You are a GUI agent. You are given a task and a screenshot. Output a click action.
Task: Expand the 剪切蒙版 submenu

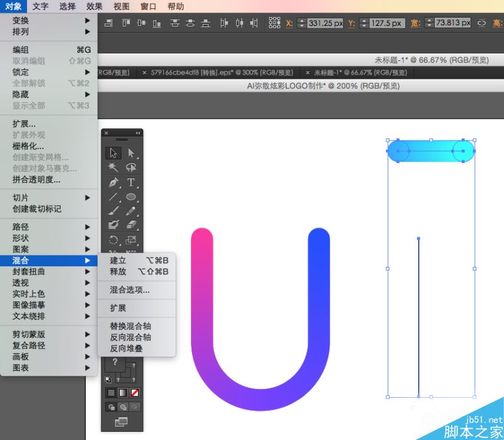pos(49,334)
